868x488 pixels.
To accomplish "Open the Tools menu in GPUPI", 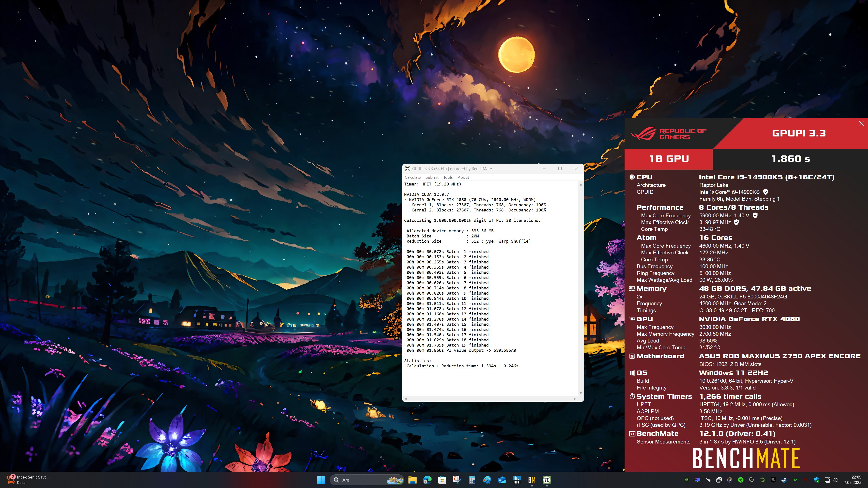I will (448, 177).
